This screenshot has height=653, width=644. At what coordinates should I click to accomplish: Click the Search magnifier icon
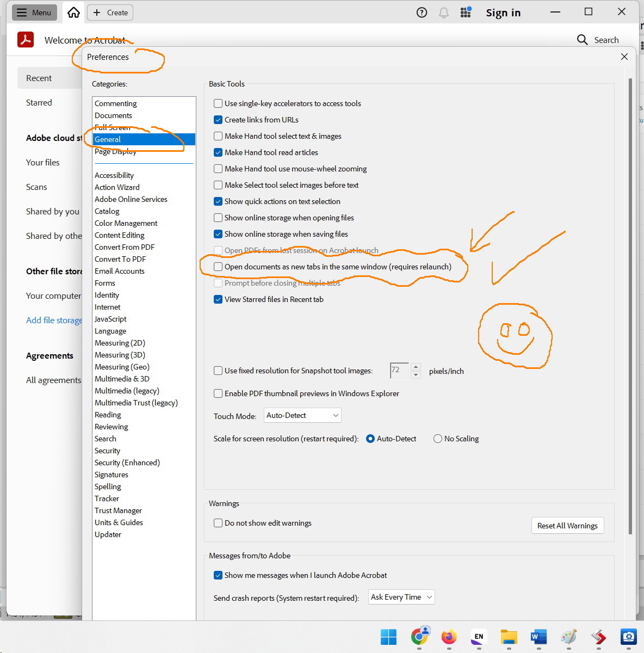pyautogui.click(x=582, y=40)
